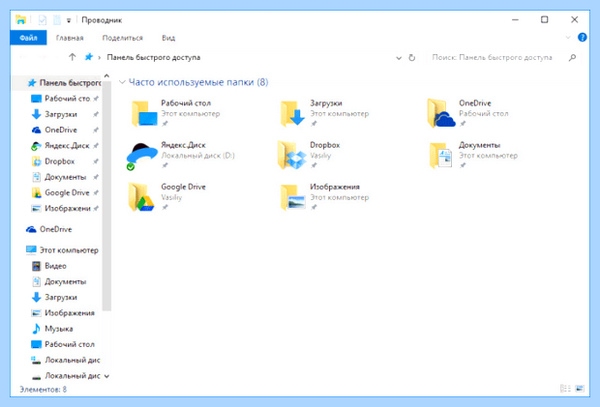Click the quick access star in address bar
This screenshot has width=600, height=407.
pos(89,57)
